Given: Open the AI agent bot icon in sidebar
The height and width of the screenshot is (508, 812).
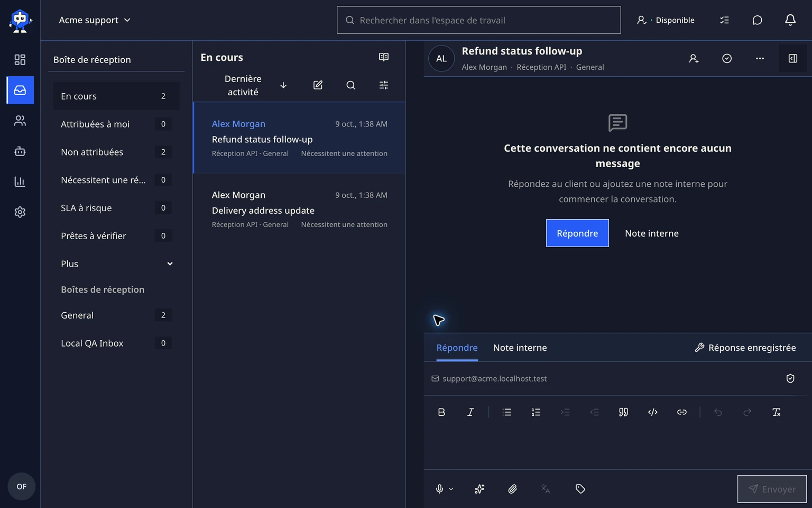Looking at the screenshot, I should (x=20, y=151).
